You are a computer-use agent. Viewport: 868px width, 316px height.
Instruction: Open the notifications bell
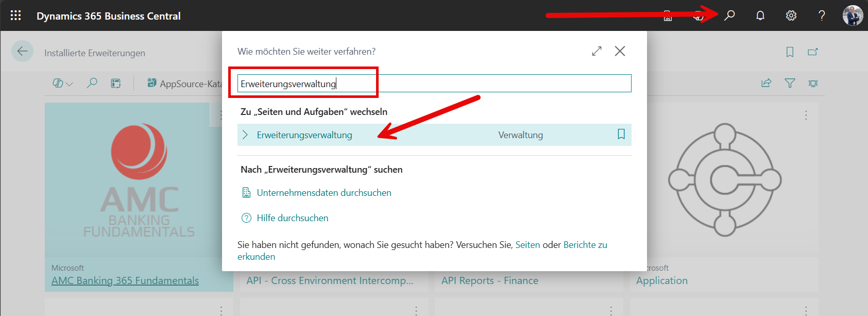coord(760,15)
